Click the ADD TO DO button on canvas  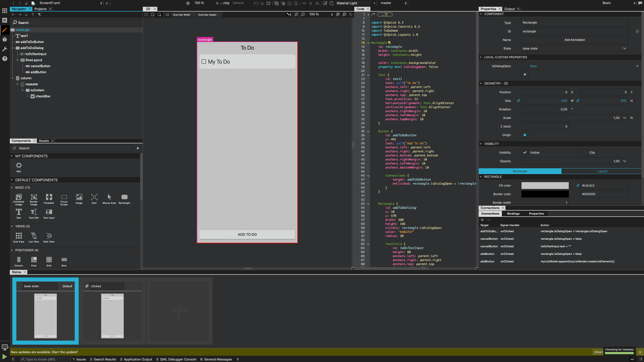pos(247,234)
